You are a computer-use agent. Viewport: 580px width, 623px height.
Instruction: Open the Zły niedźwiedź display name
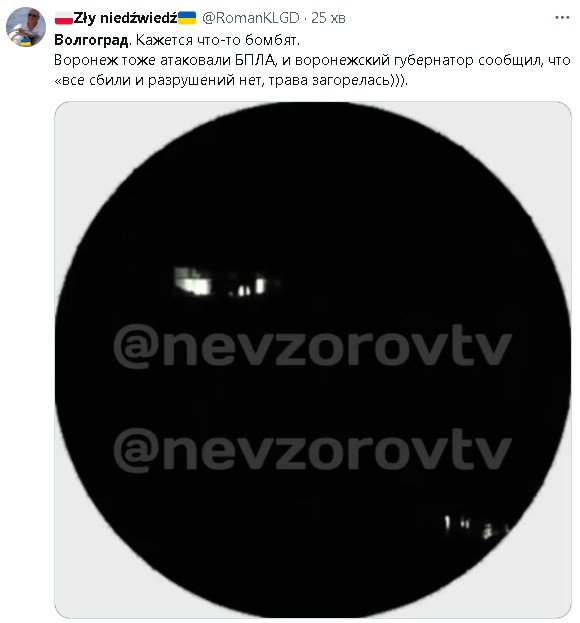click(x=125, y=18)
